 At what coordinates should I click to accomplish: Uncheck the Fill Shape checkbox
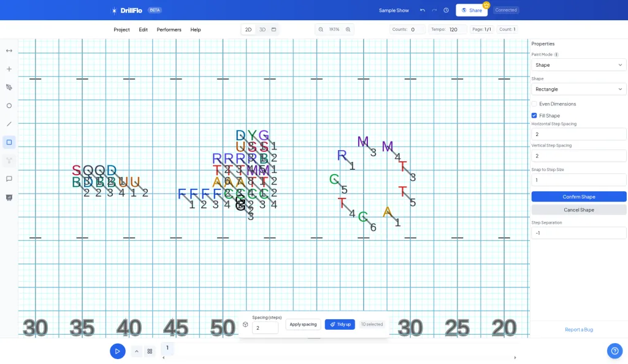pos(534,116)
